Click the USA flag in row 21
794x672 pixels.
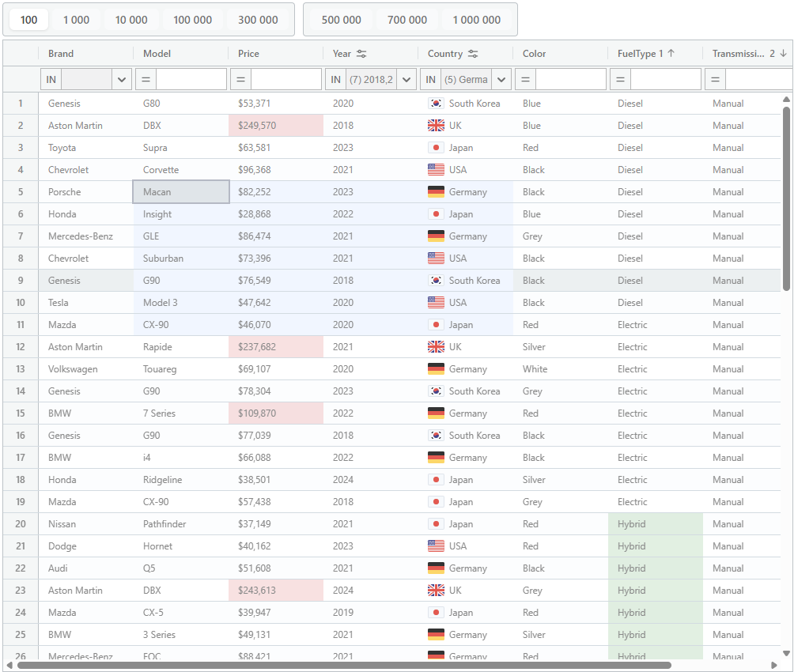pyautogui.click(x=436, y=546)
